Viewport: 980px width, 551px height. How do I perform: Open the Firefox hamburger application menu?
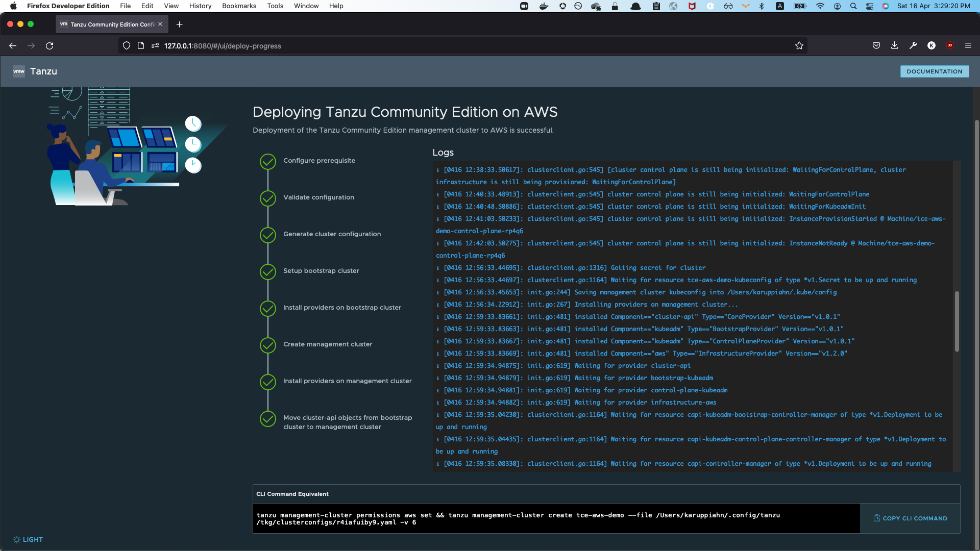[x=968, y=46]
